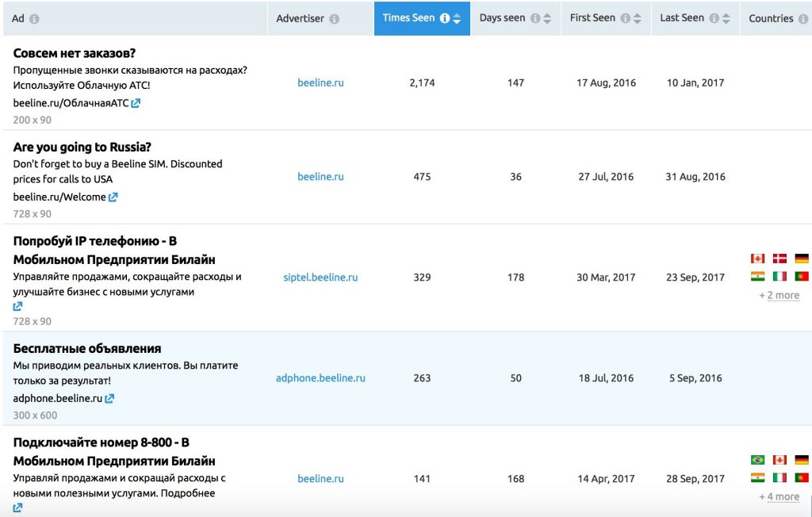Select the ad size label 300 x 600
The height and width of the screenshot is (517, 812).
point(35,416)
